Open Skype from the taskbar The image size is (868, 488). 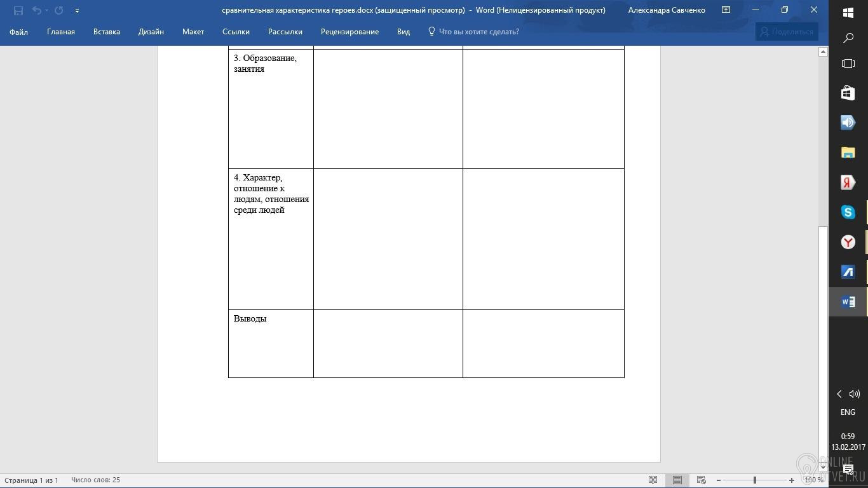[848, 212]
